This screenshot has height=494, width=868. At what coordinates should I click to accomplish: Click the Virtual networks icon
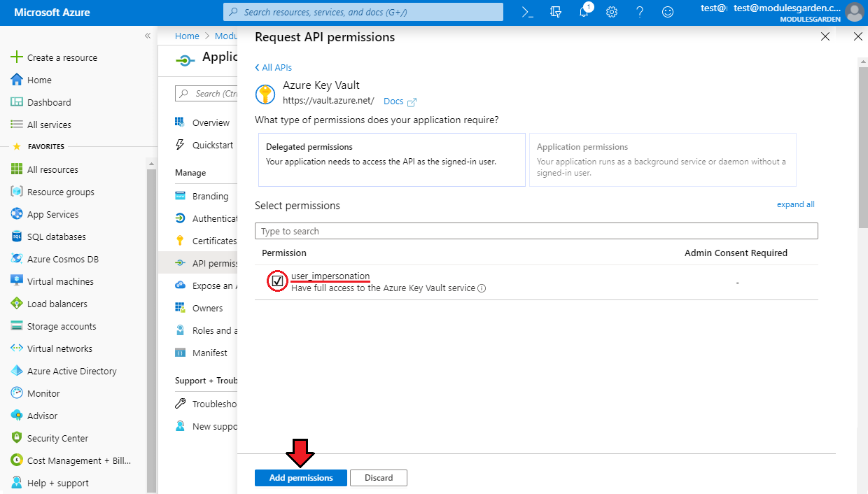click(17, 348)
